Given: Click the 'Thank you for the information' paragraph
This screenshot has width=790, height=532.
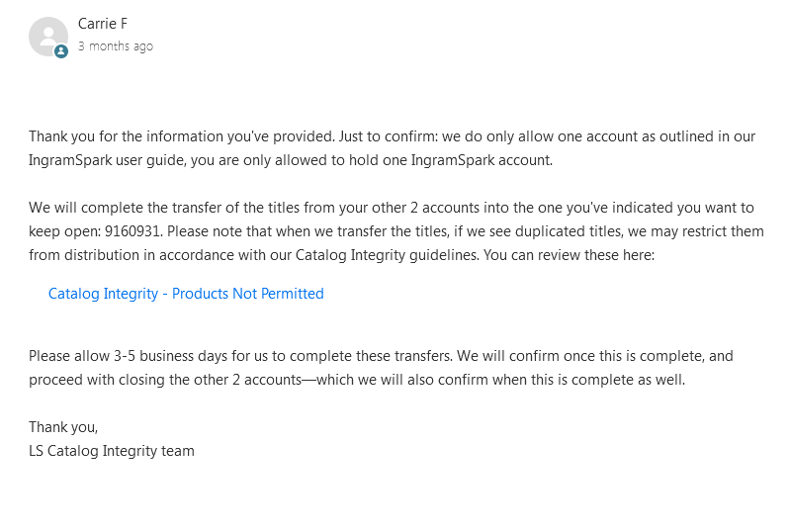Looking at the screenshot, I should 392,148.
